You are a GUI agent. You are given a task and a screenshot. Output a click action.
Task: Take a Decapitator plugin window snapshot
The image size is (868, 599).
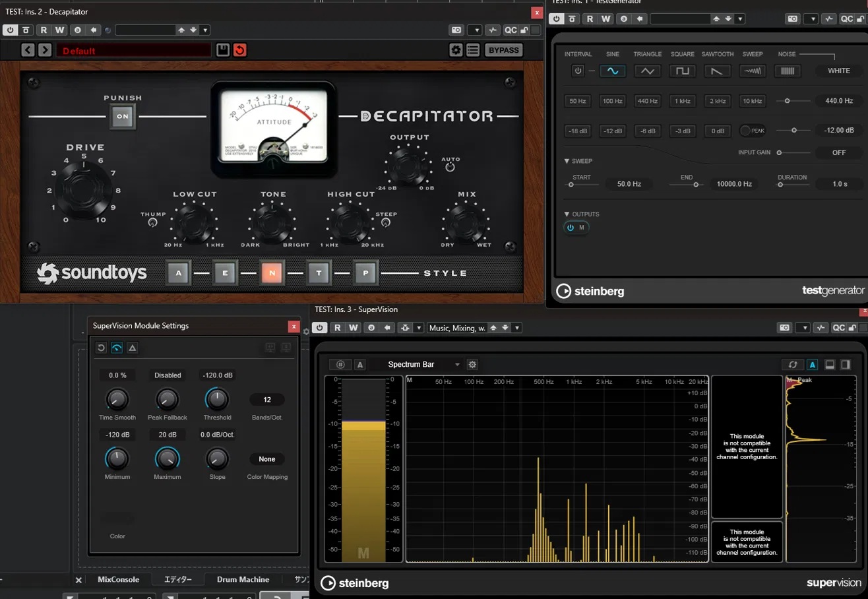click(456, 30)
